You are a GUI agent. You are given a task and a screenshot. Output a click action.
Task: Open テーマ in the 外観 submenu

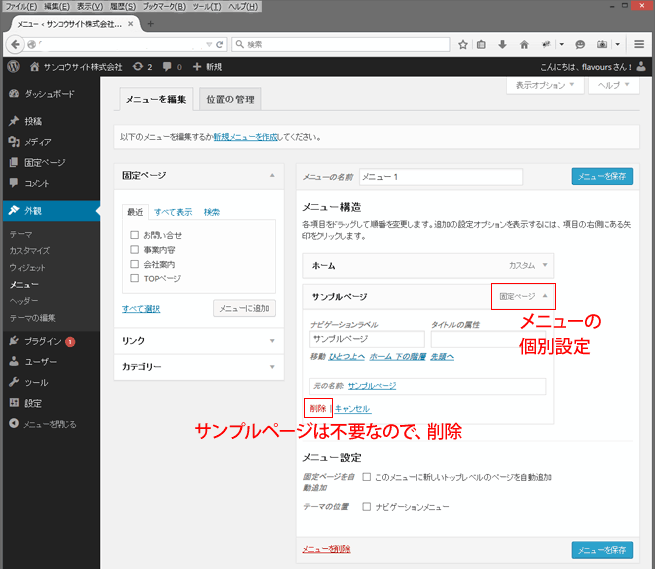click(x=20, y=234)
